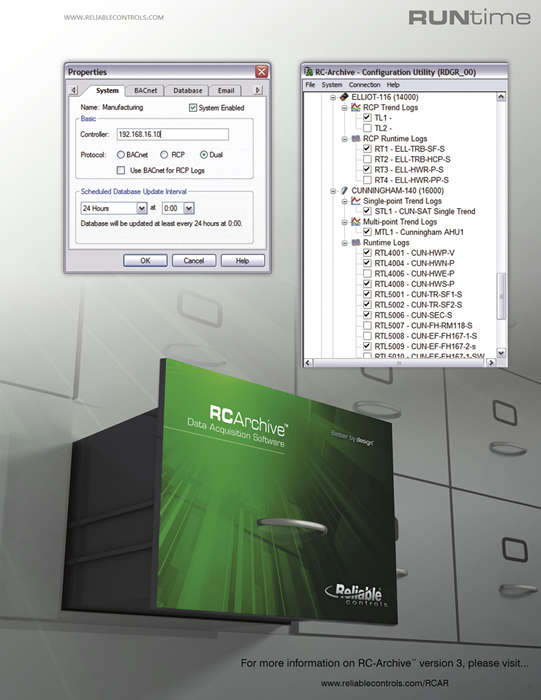Click the Cancel button
Viewport: 541px width, 700px height.
pyautogui.click(x=194, y=260)
